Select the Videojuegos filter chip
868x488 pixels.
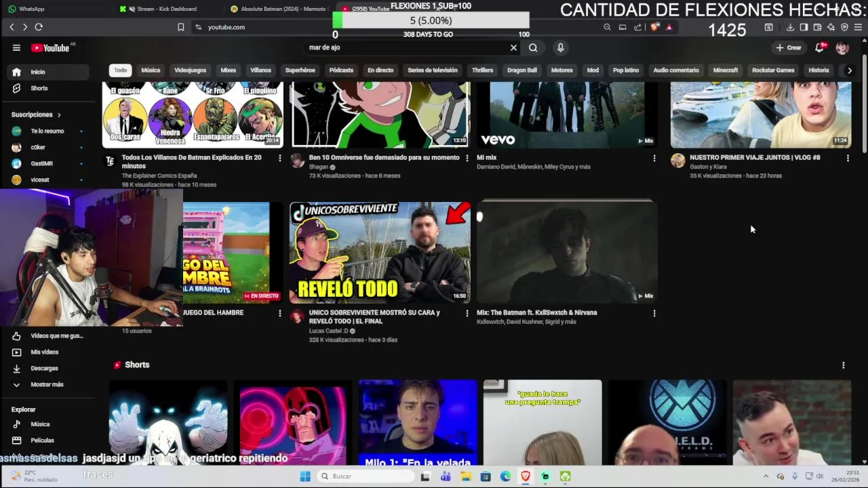point(190,70)
